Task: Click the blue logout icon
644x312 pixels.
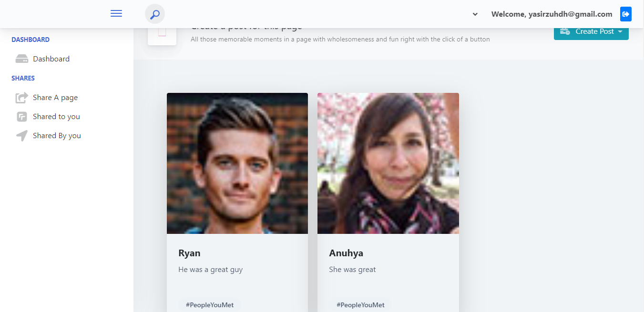Action: point(626,14)
